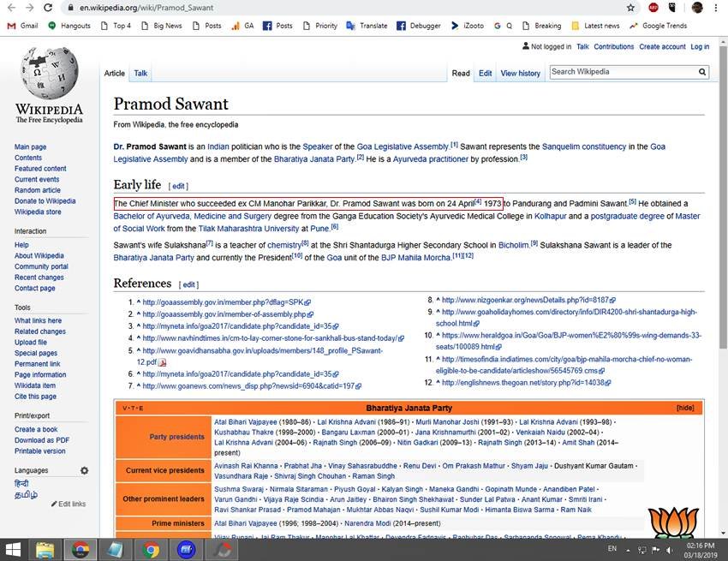Open Random article in sidebar
This screenshot has height=561, width=728.
click(37, 190)
